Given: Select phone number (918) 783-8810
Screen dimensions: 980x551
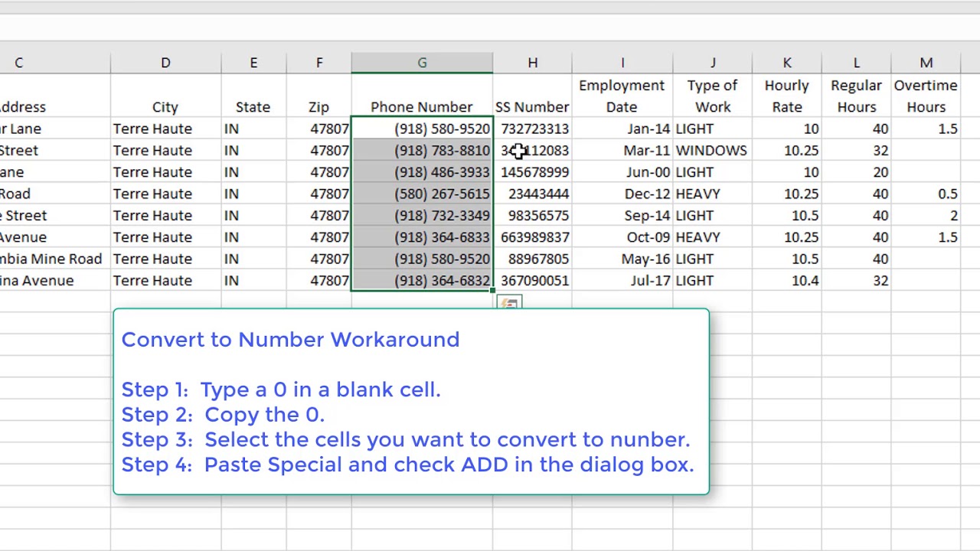Looking at the screenshot, I should pos(422,151).
